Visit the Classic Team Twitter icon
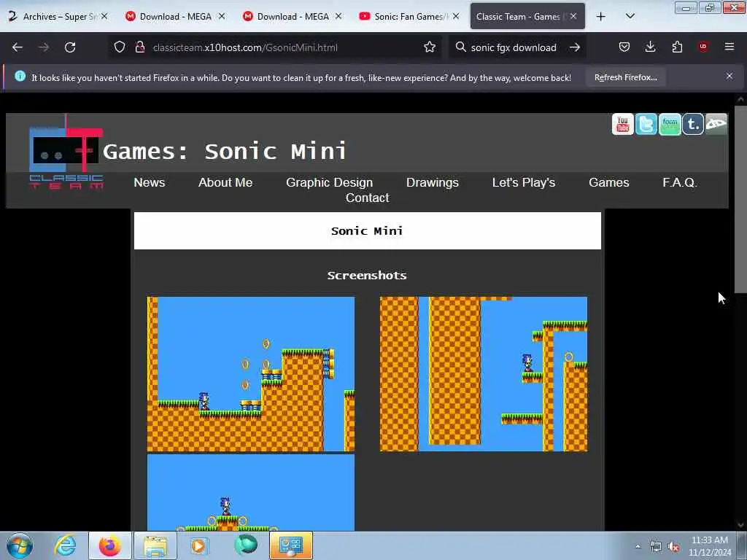The image size is (747, 560). 646,124
